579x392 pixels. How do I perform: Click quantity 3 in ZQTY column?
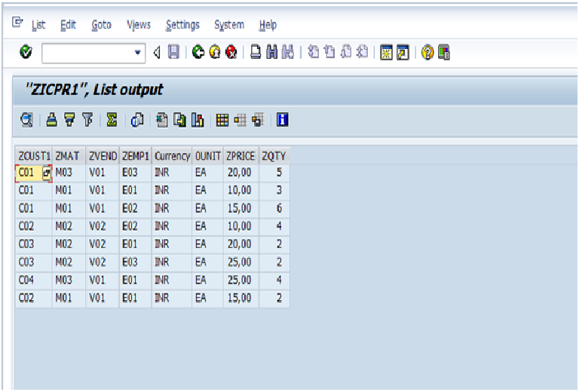pos(274,191)
